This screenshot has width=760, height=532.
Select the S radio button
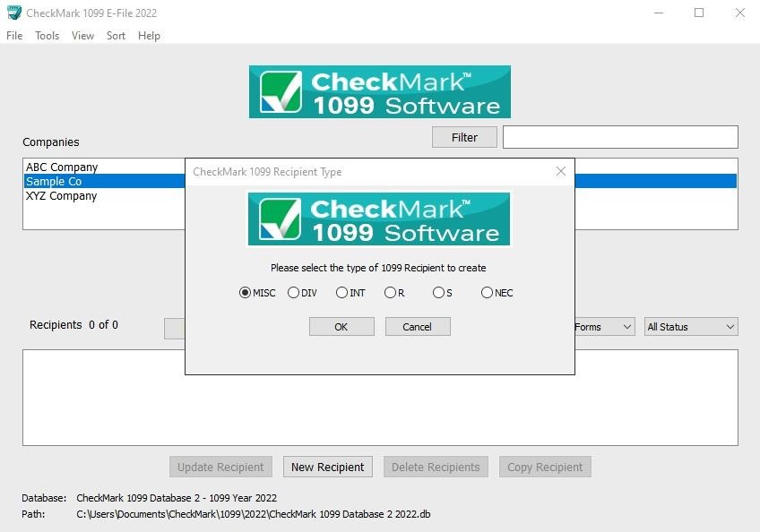click(x=438, y=293)
